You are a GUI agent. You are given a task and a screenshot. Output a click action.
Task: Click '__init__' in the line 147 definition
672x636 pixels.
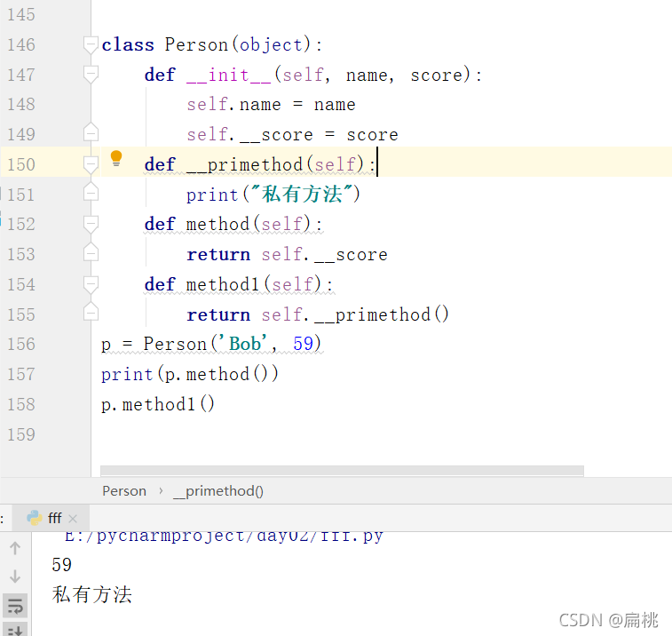[228, 75]
